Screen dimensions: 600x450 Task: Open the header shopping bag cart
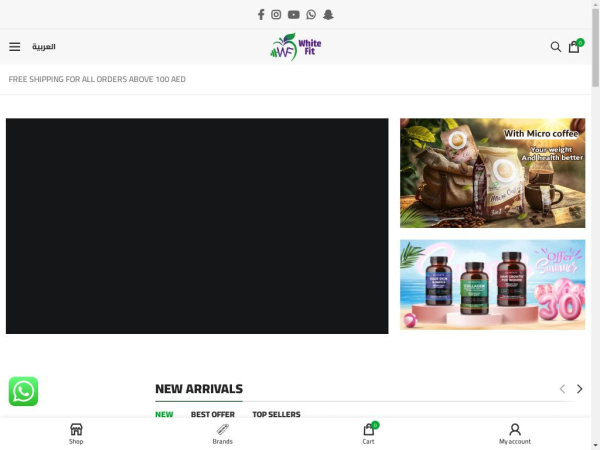[x=575, y=46]
